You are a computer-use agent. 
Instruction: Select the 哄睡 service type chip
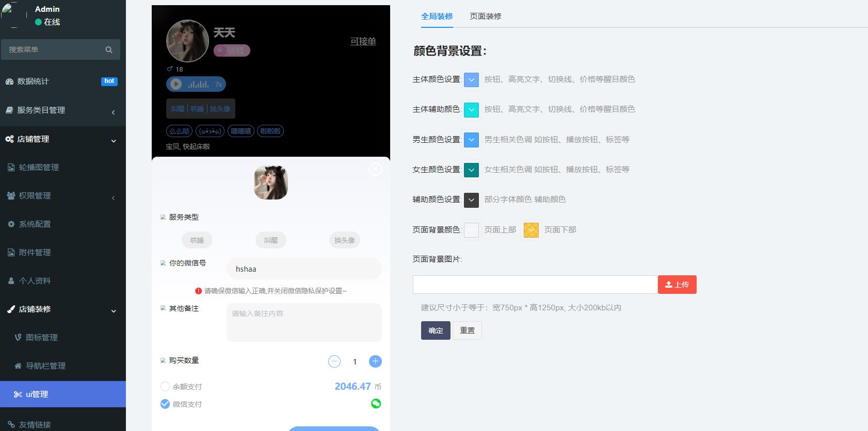[197, 240]
